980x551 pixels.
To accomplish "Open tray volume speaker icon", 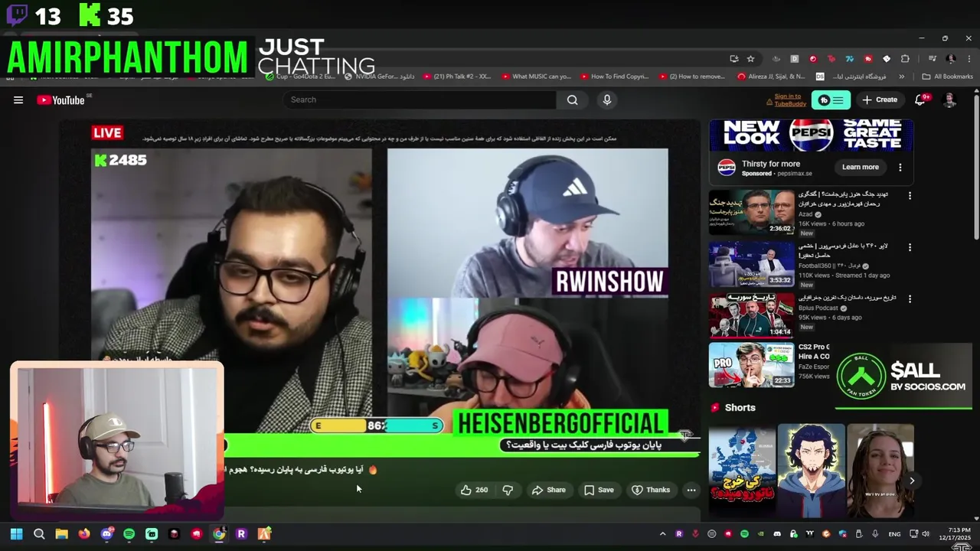I will [x=926, y=533].
